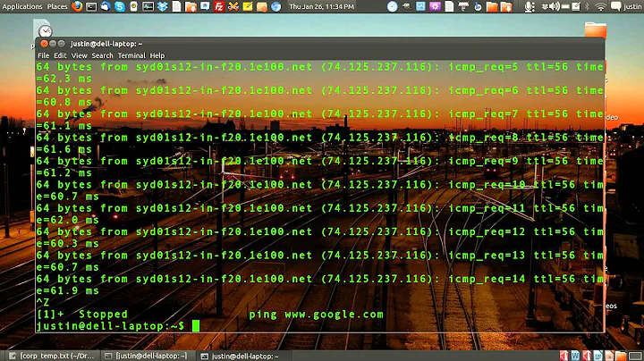This screenshot has width=644, height=361.
Task: Open the orange folder on desktop top-right
Action: (596, 30)
